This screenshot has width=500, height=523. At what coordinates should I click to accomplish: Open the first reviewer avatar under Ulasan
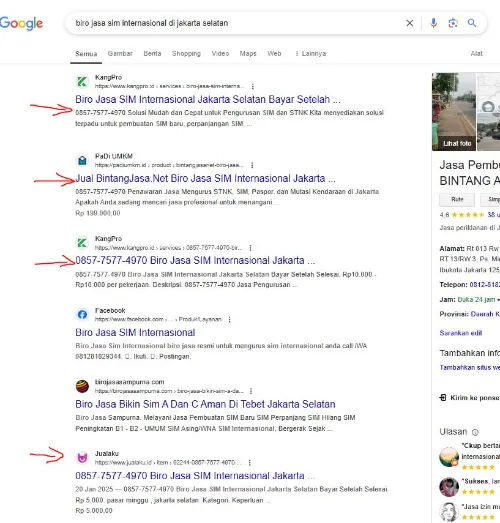pyautogui.click(x=449, y=457)
